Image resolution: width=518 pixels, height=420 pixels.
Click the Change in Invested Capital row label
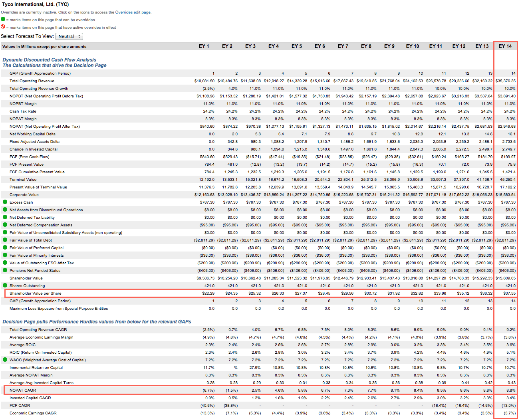34,149
